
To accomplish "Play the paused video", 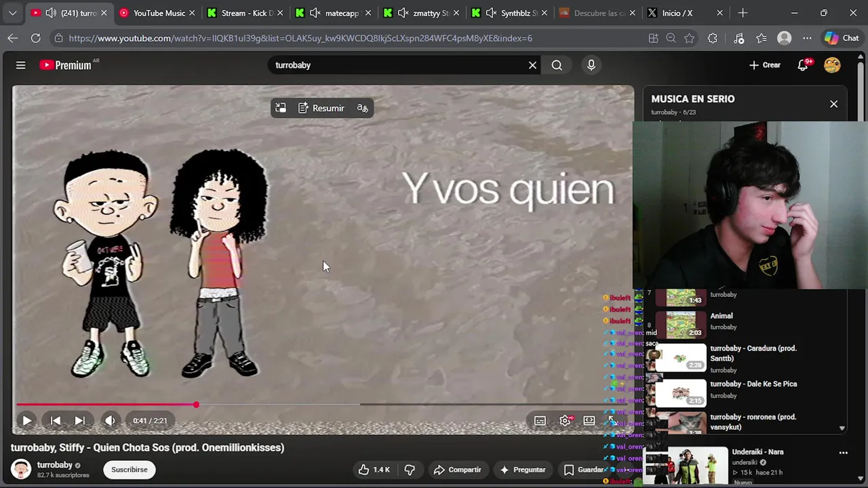I will coord(27,421).
